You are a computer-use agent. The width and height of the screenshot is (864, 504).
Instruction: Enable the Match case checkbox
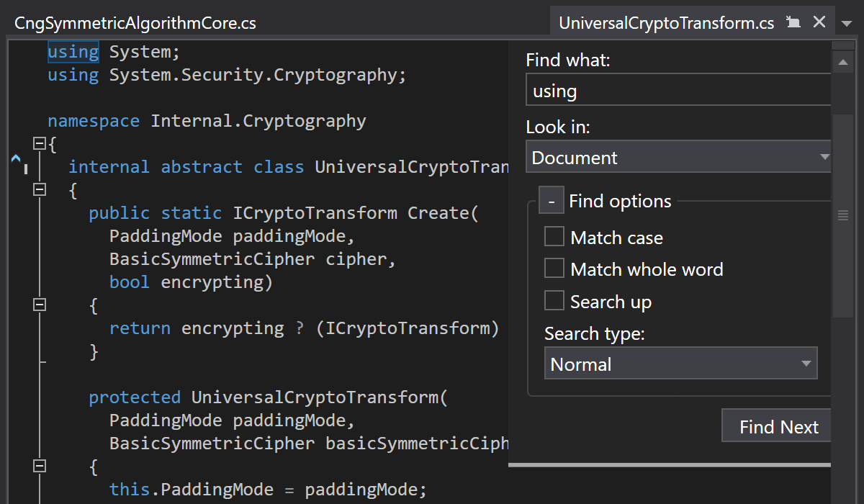pyautogui.click(x=554, y=237)
